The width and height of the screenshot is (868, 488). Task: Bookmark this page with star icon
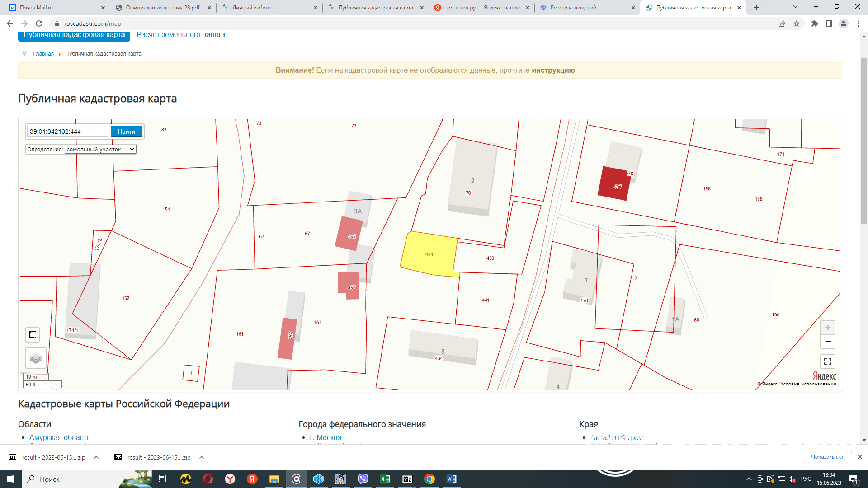(x=797, y=23)
